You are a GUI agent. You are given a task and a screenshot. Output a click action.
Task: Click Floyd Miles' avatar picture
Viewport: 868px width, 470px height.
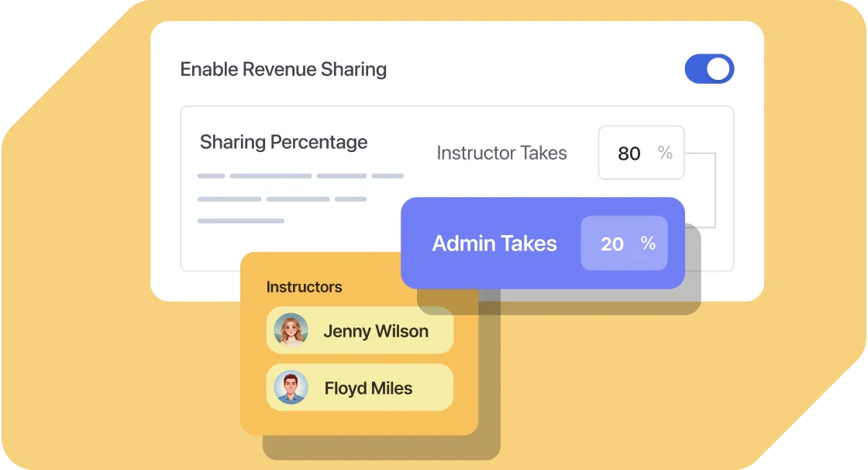tap(291, 388)
